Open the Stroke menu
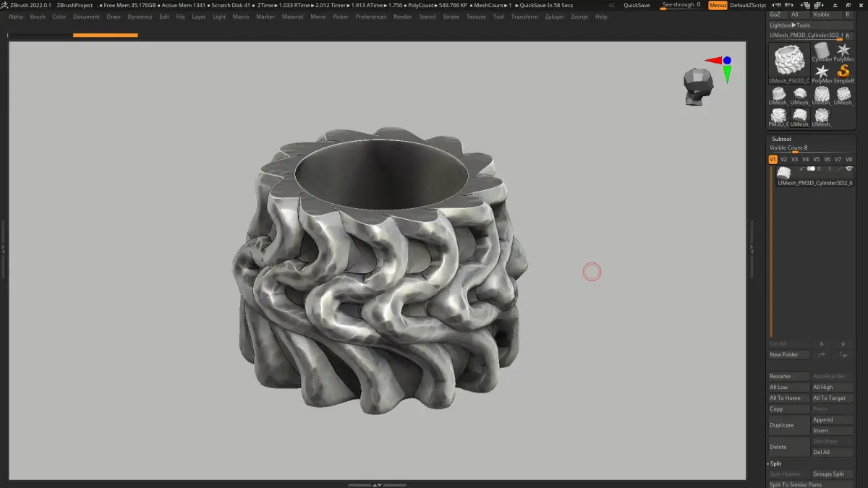 pyautogui.click(x=451, y=17)
